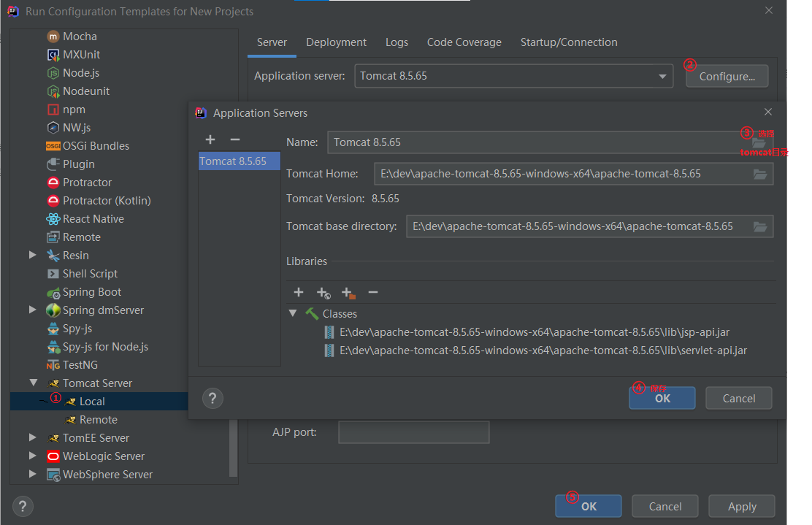Click the NW.js template icon
812x525 pixels.
[x=53, y=127]
